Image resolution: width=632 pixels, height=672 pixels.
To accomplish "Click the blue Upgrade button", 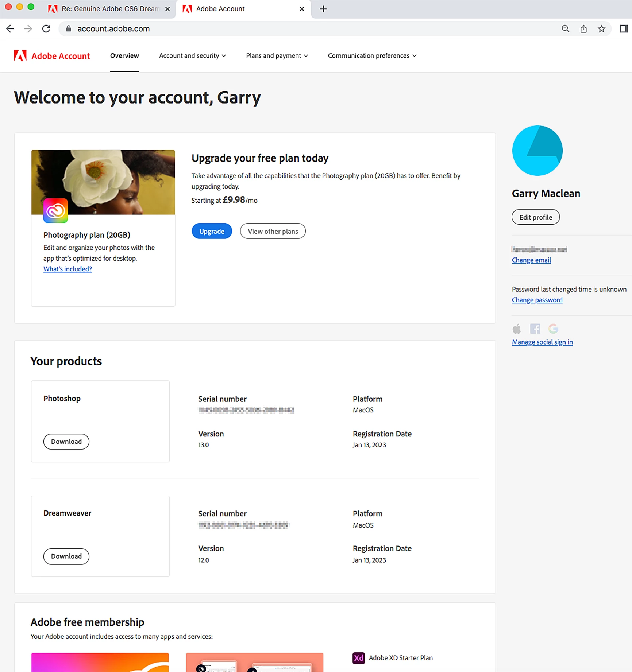I will [212, 231].
